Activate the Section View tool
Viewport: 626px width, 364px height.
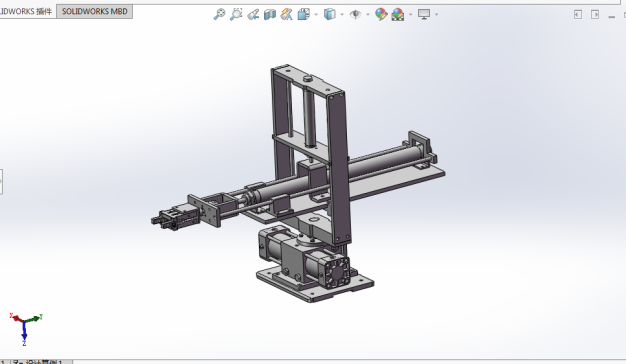pos(270,15)
